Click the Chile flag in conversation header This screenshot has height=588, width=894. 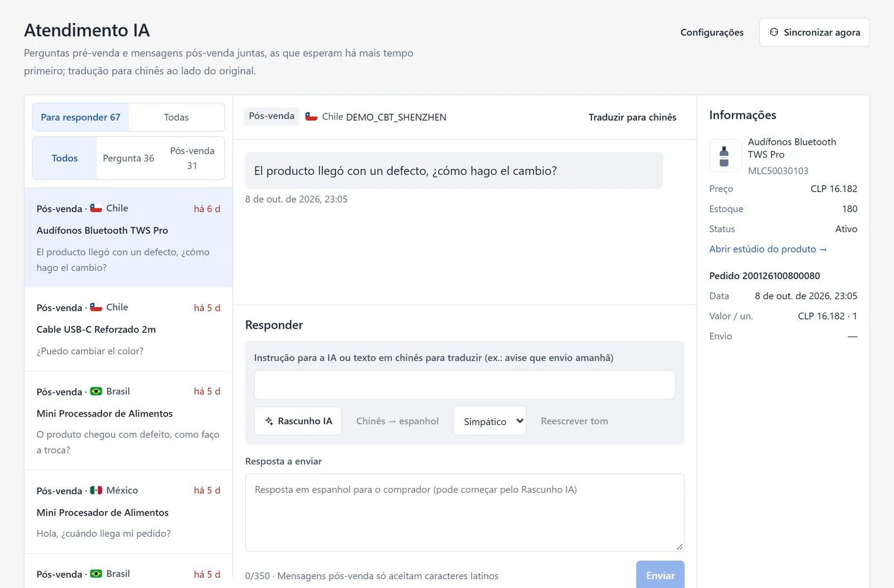click(x=311, y=117)
